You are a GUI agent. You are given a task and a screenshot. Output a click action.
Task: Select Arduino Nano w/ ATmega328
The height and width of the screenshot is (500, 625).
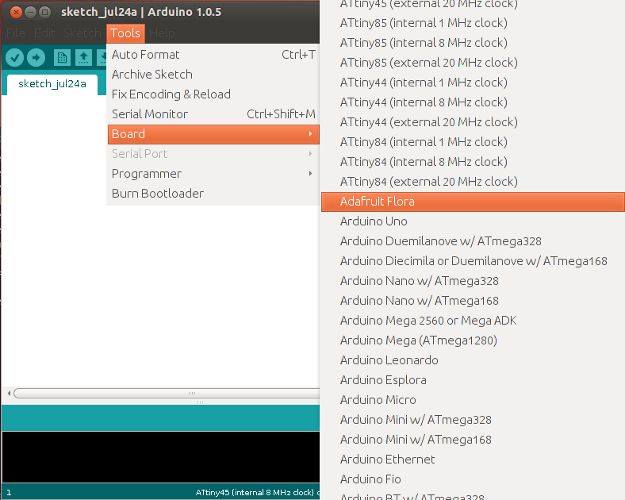pos(473,281)
